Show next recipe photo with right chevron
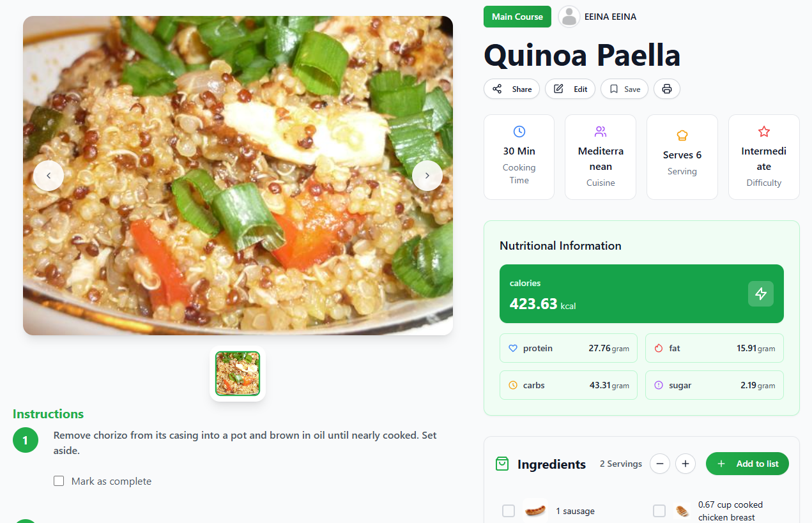 point(427,176)
